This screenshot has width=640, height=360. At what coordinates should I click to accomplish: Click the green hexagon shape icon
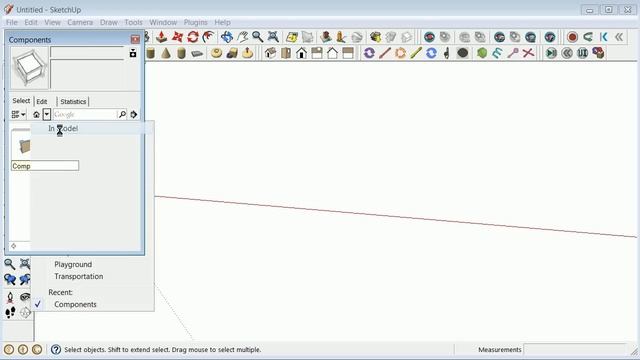(x=482, y=53)
